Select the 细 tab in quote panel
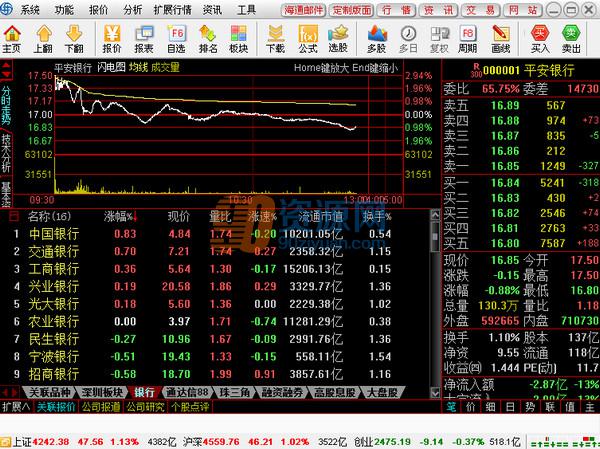 click(490, 407)
